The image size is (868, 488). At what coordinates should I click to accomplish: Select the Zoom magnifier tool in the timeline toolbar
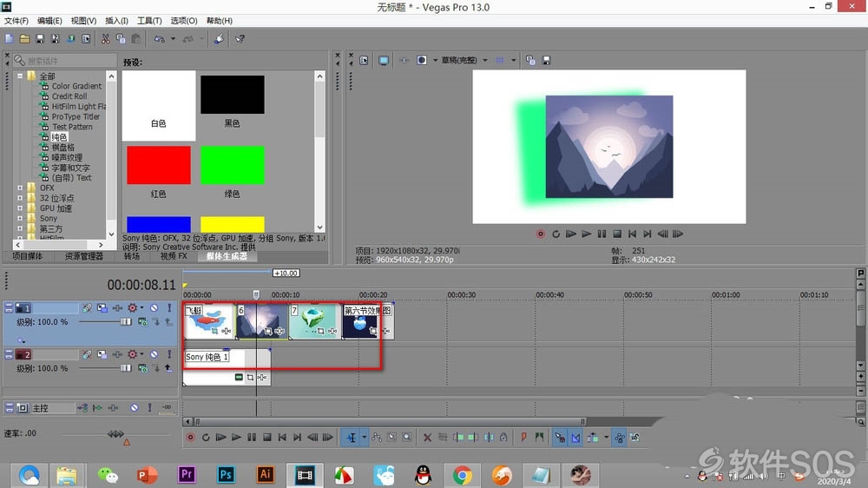tap(407, 437)
